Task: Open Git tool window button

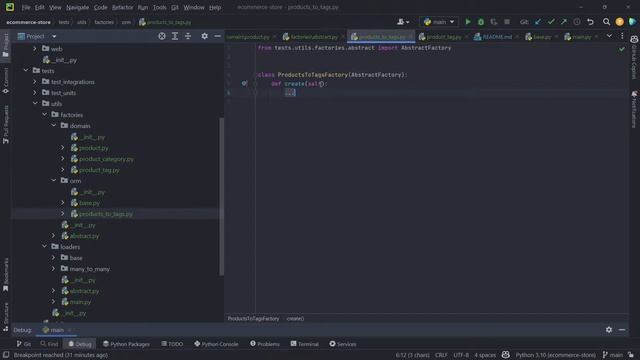Action: [24, 344]
